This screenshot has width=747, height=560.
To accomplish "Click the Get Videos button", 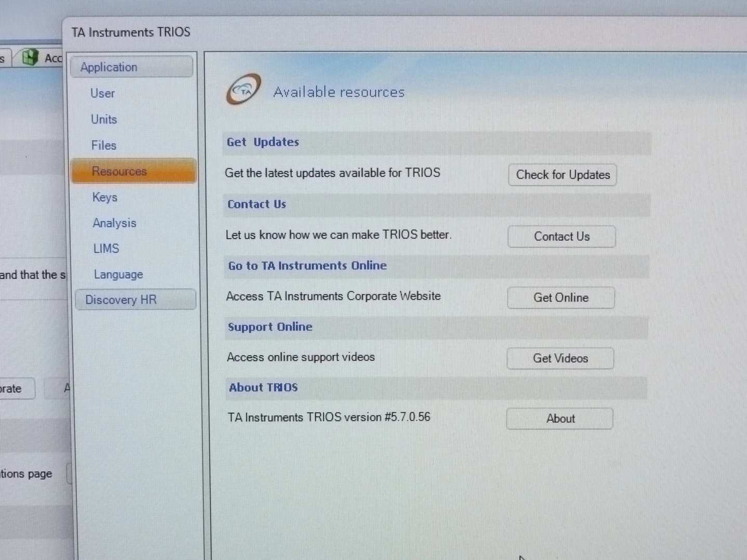I will click(560, 358).
